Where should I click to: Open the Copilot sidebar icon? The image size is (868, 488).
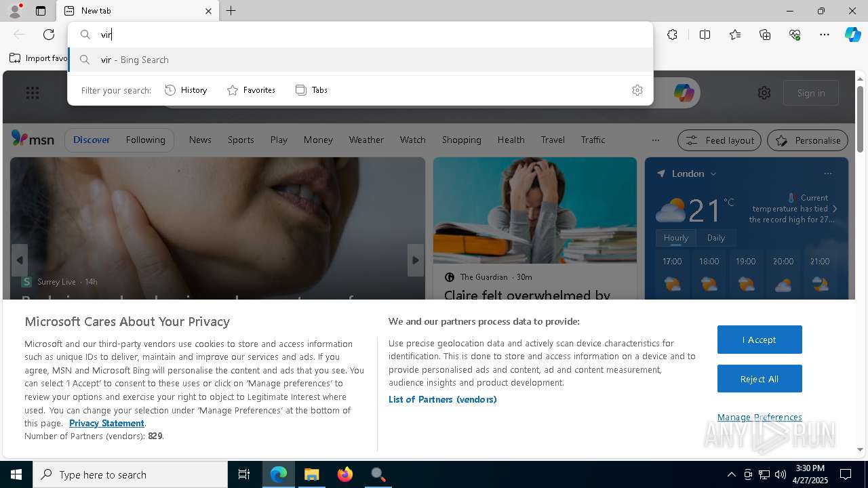tap(852, 35)
